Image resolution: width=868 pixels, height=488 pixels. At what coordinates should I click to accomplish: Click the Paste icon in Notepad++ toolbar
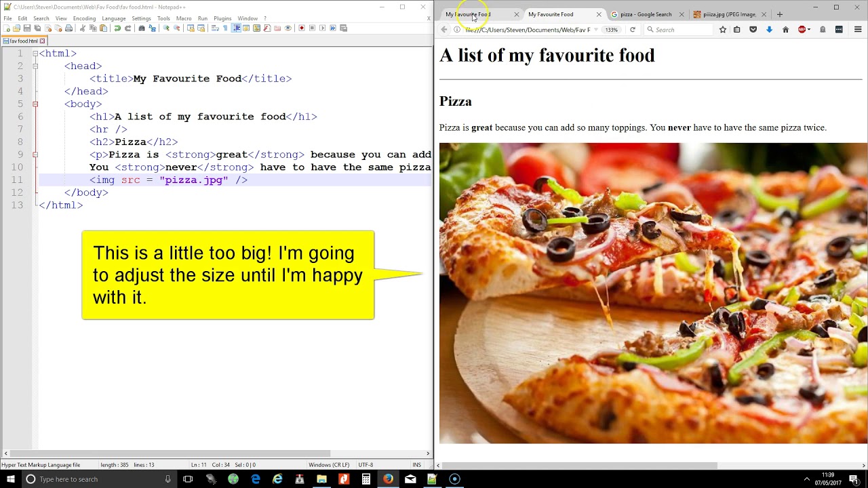pos(103,28)
